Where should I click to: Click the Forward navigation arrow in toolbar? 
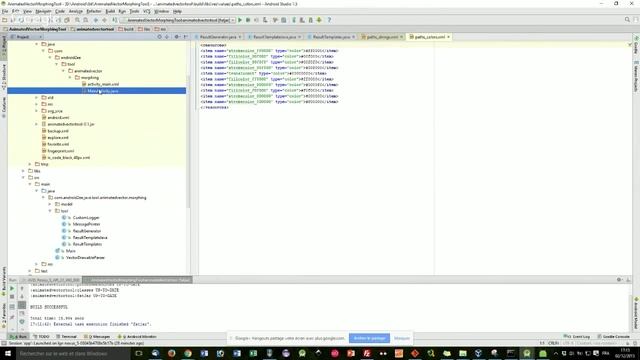click(x=104, y=20)
